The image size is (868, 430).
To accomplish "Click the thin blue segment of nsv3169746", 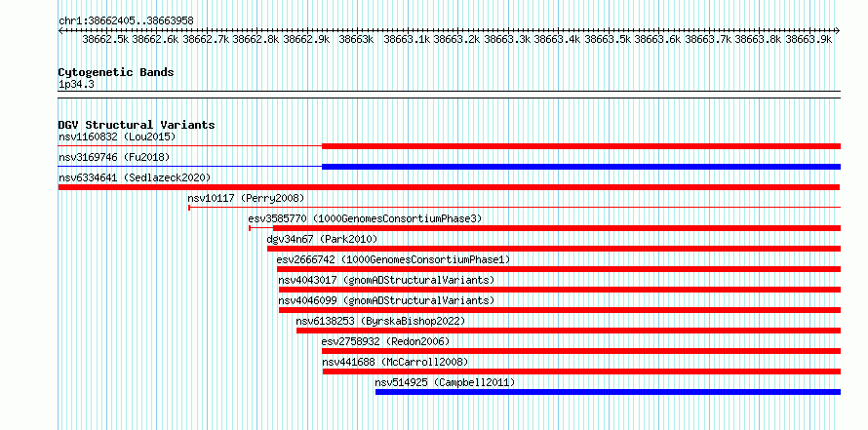I will (x=190, y=167).
